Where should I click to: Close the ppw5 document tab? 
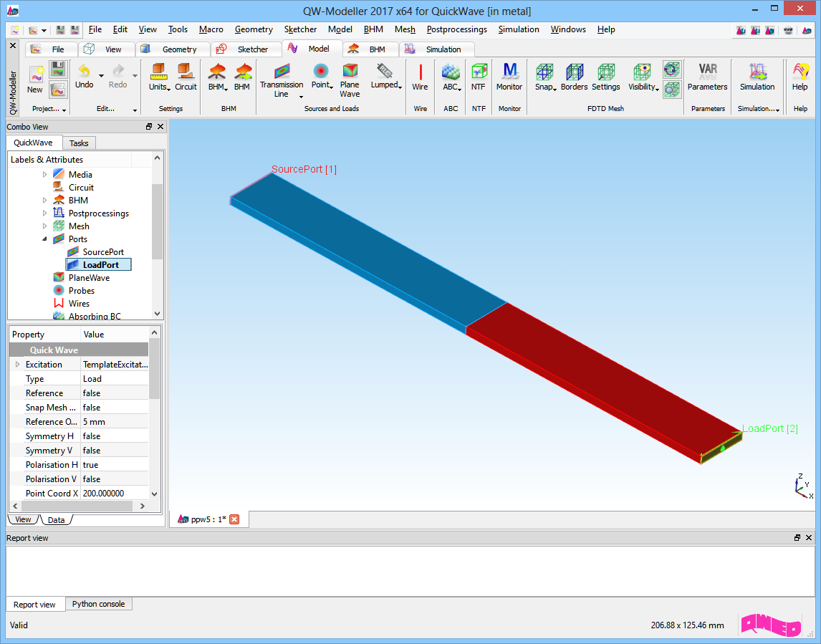pos(234,519)
